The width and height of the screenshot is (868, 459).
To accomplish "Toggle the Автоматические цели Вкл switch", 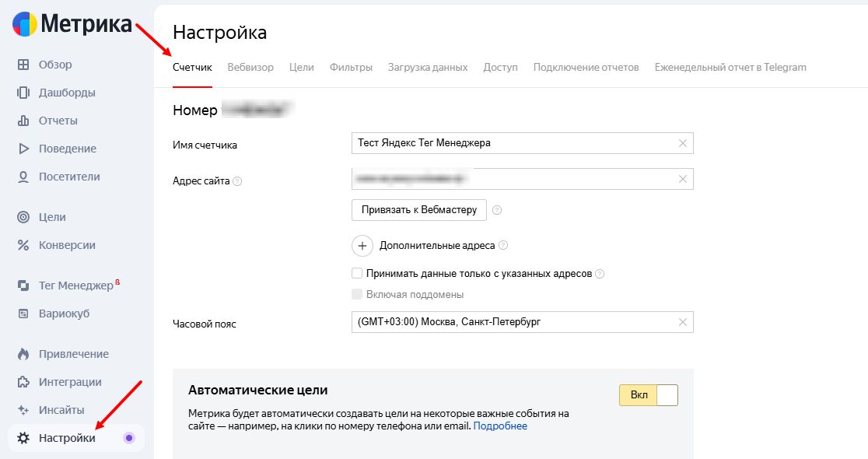I will (648, 395).
